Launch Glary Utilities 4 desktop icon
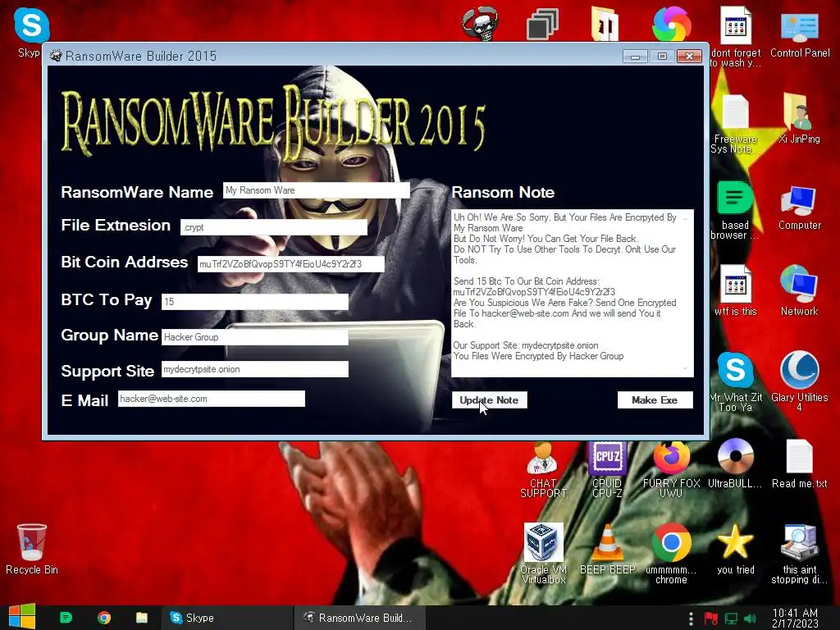The height and width of the screenshot is (630, 840). tap(799, 381)
